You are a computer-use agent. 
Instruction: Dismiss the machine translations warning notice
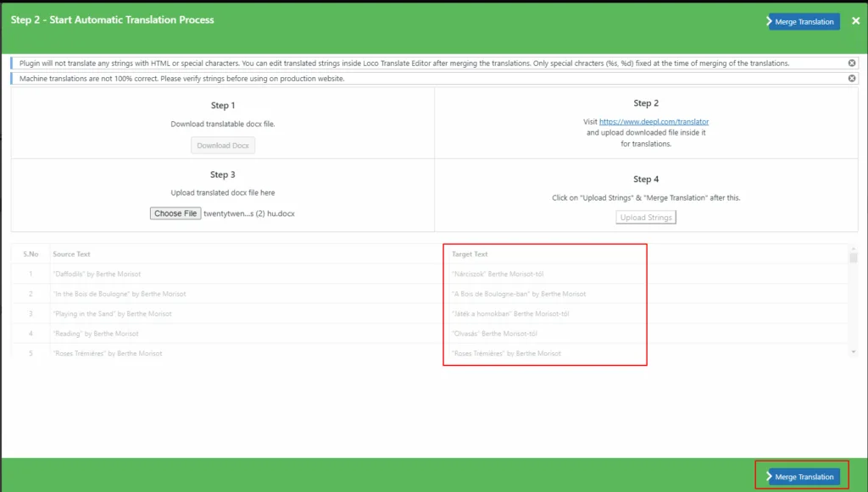852,79
